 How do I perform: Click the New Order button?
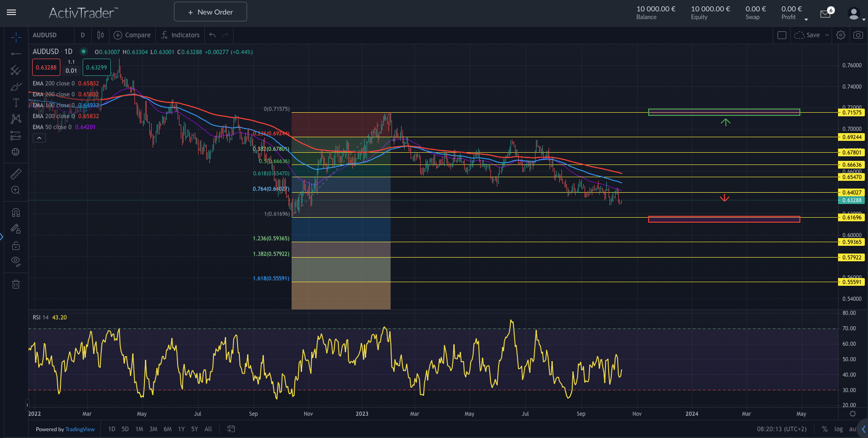210,11
